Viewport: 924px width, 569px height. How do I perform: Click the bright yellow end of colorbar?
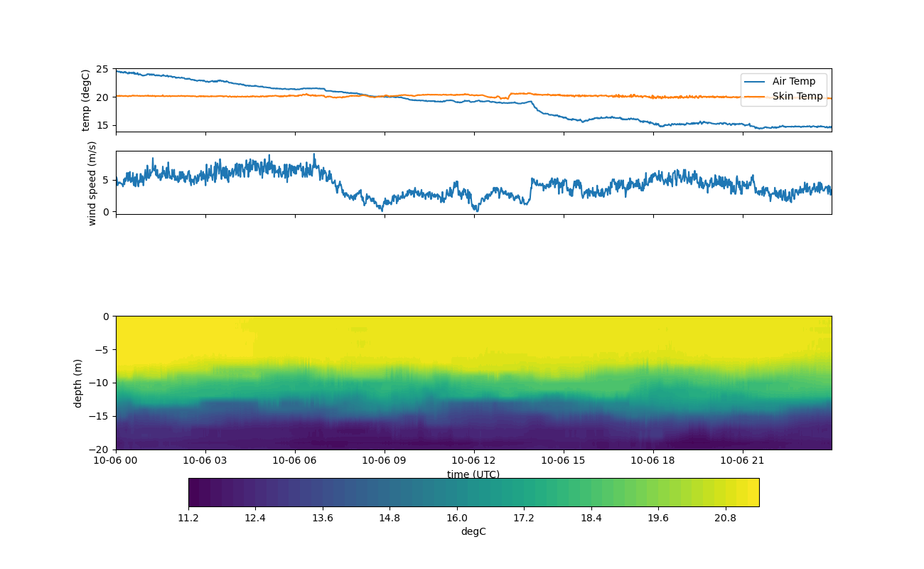tap(753, 492)
